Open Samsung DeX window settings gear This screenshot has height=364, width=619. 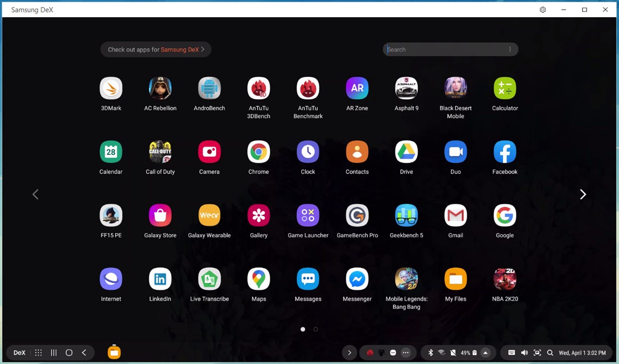coord(543,10)
